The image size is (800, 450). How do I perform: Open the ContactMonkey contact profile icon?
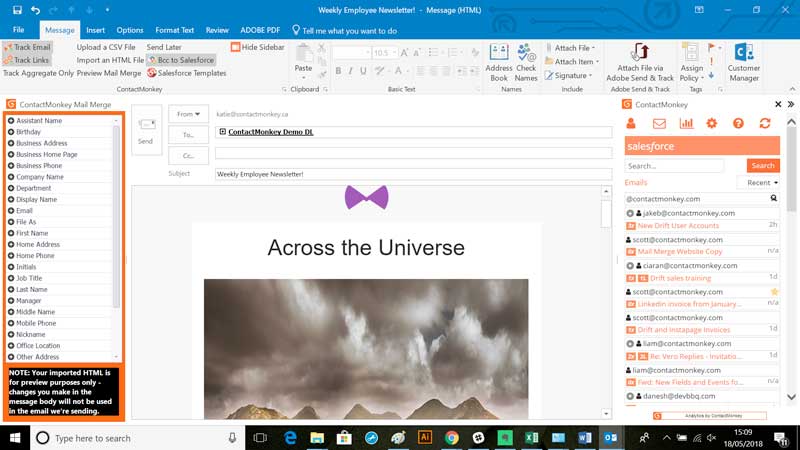point(631,123)
